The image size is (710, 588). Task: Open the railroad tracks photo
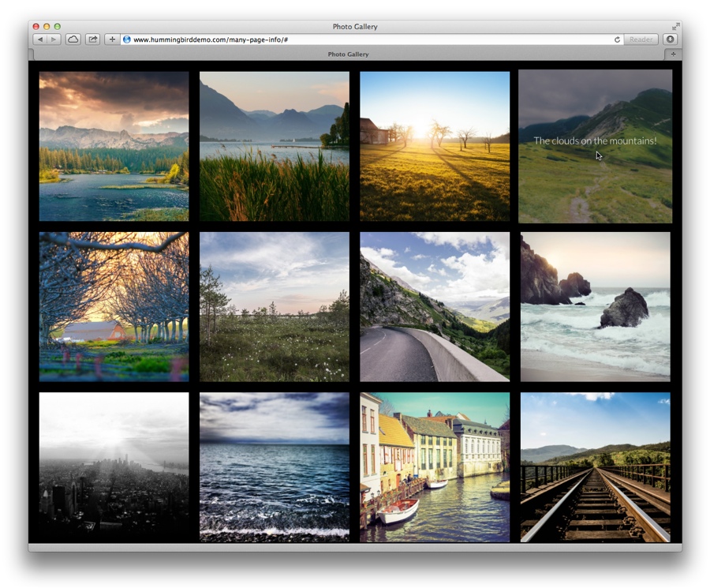(595, 467)
